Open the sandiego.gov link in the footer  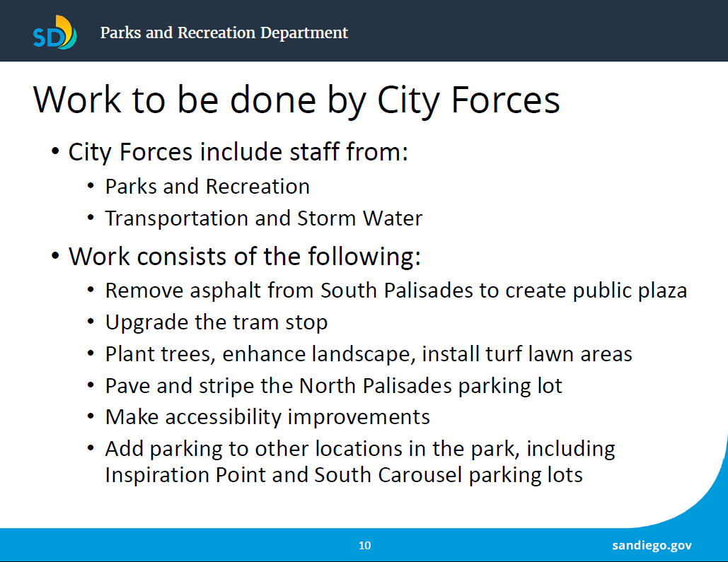tap(652, 545)
